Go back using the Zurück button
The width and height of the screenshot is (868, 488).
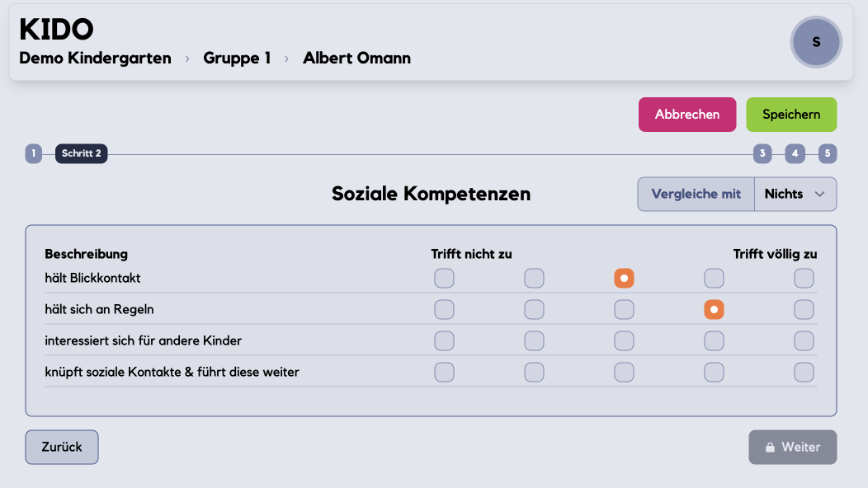point(61,447)
